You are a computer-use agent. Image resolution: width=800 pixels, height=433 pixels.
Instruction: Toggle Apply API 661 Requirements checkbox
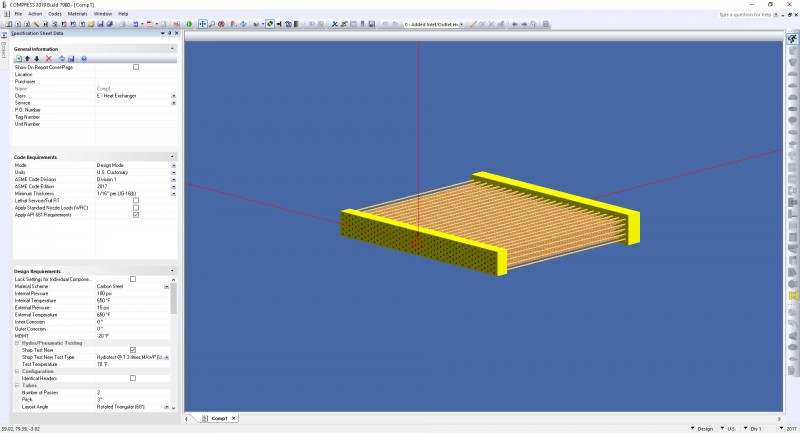coord(136,215)
